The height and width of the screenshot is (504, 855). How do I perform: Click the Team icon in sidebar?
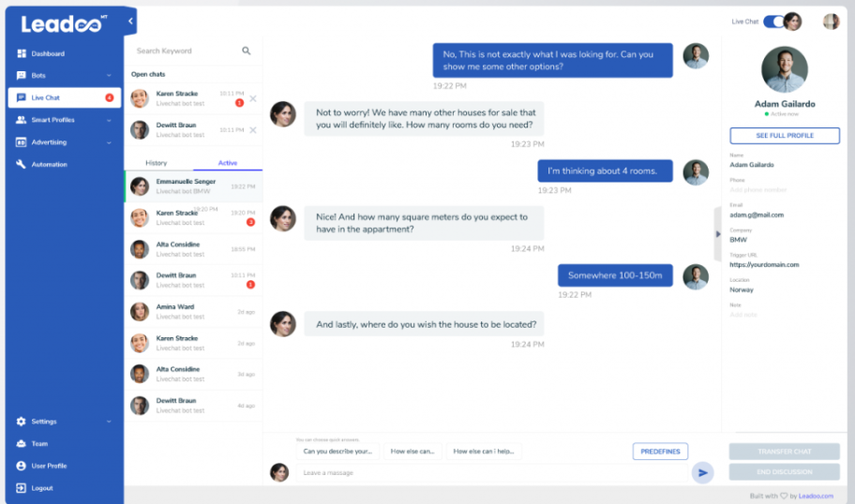click(22, 444)
